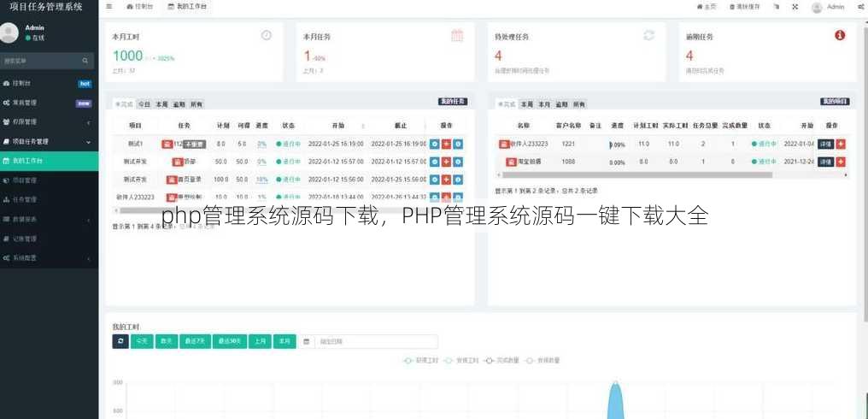Select 逾期 tab in tasks panel

point(179,104)
